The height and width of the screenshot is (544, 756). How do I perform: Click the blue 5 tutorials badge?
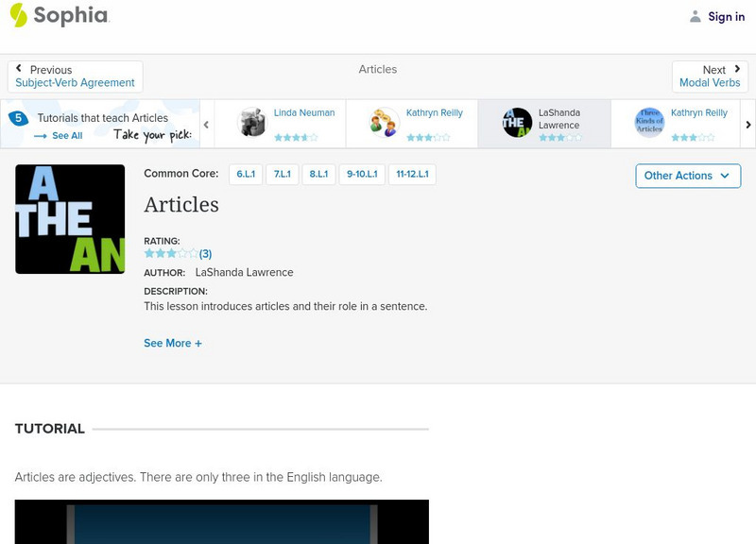tap(16, 117)
